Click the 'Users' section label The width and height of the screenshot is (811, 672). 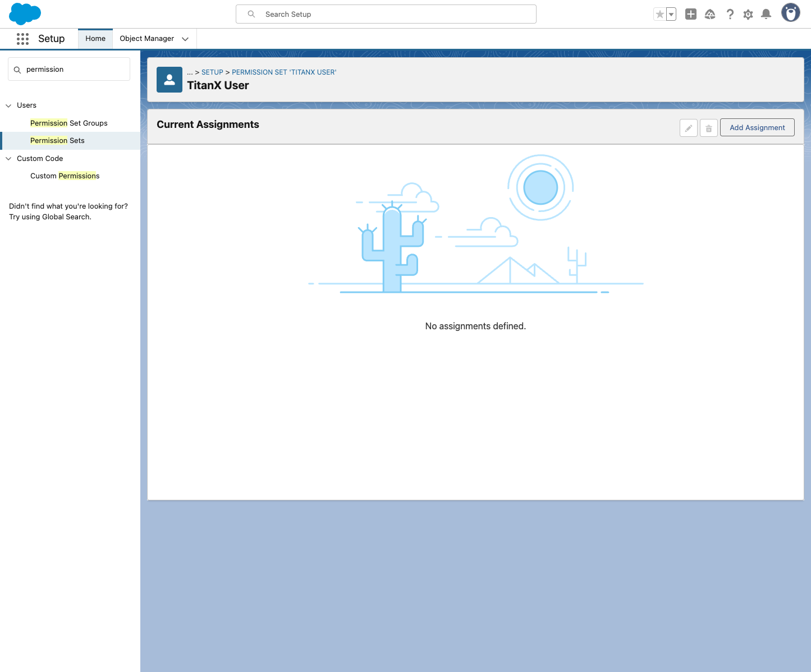click(x=26, y=105)
